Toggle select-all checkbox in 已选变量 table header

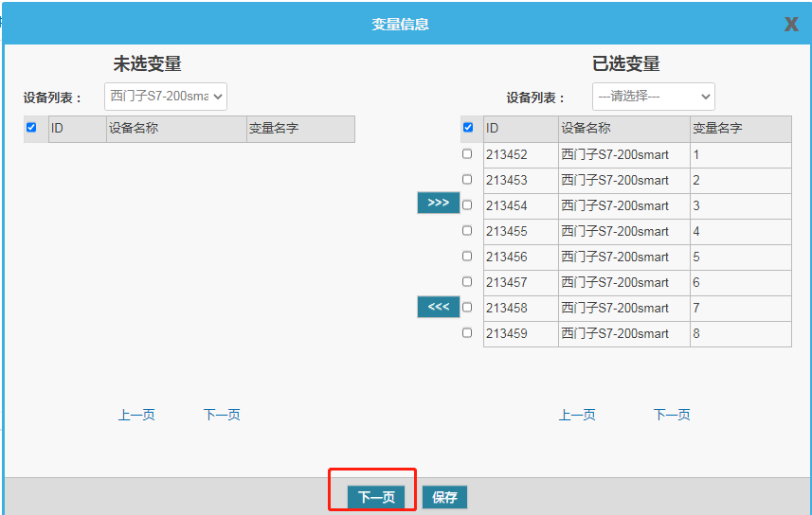point(467,127)
